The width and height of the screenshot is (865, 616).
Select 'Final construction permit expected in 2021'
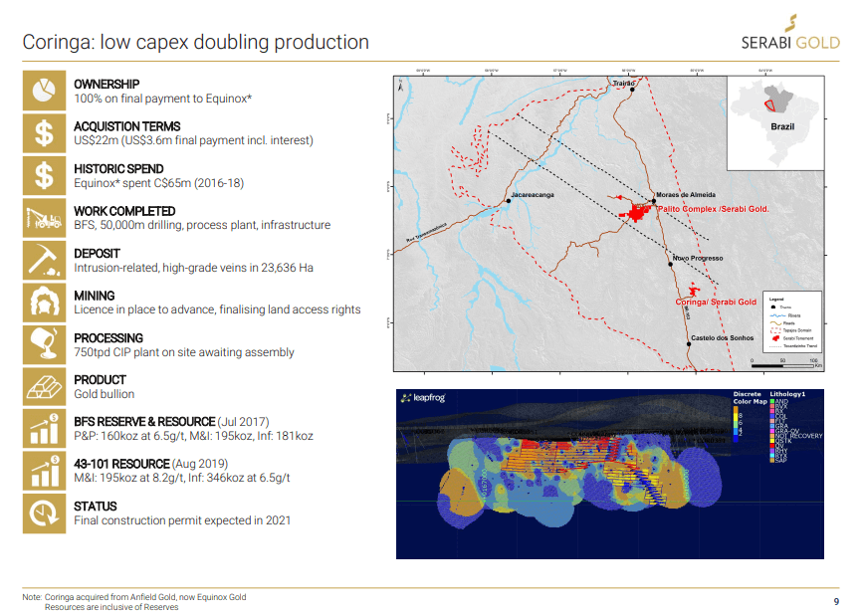click(x=182, y=520)
